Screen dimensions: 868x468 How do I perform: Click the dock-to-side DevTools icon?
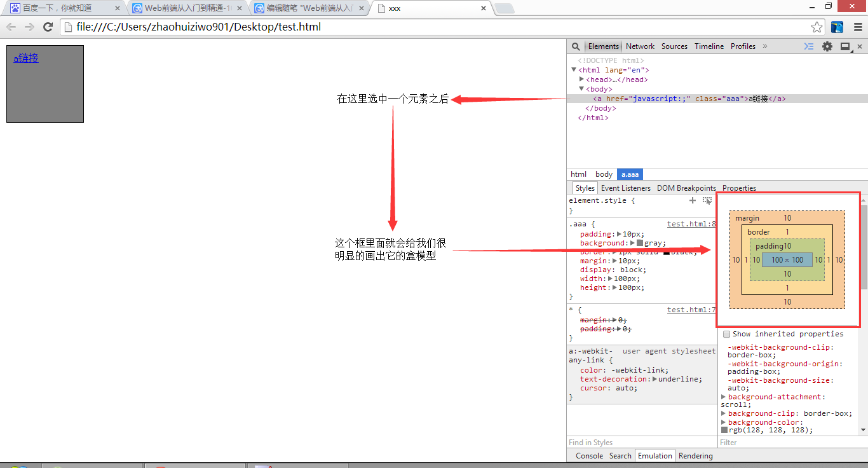click(845, 46)
